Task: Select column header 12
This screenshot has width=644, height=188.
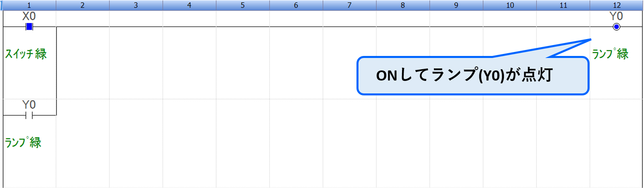Action: pyautogui.click(x=617, y=5)
